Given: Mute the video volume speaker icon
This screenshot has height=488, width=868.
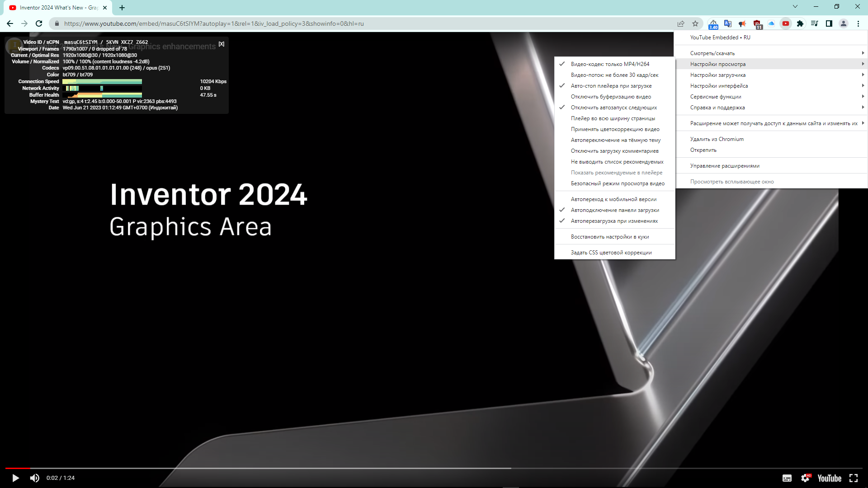Looking at the screenshot, I should 35,478.
